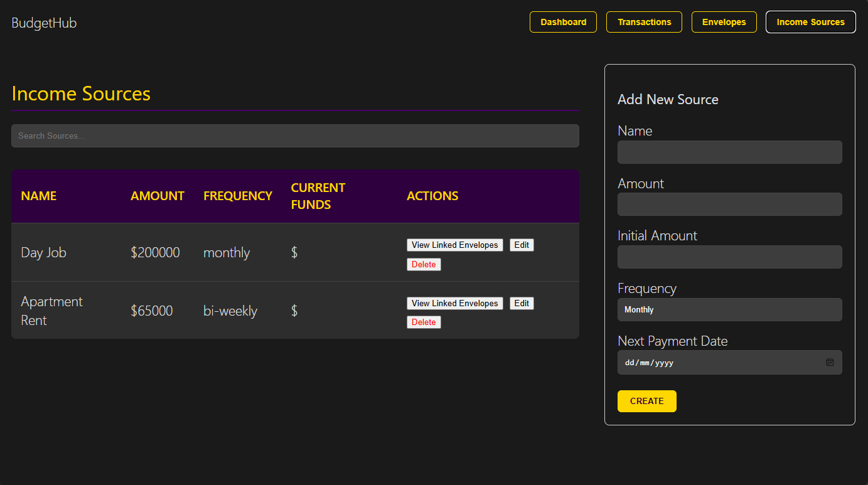Click the Next Payment Date field
The image size is (868, 485).
click(722, 362)
